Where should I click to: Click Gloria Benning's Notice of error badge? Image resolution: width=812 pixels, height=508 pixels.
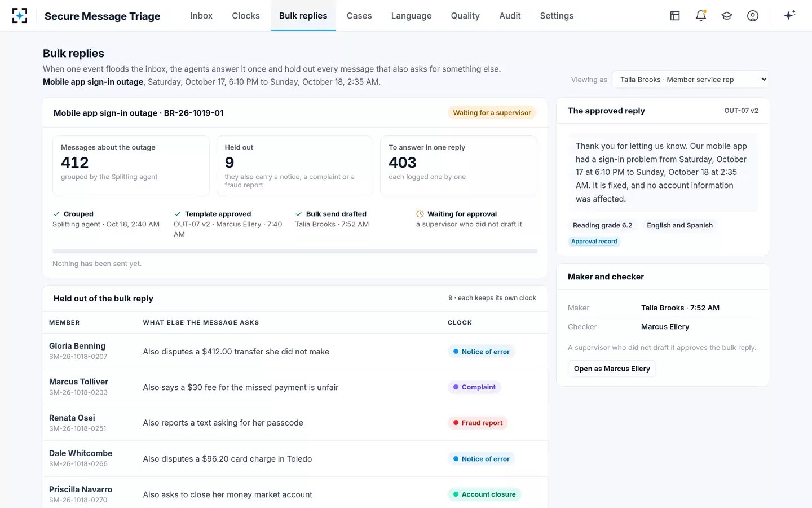coord(481,352)
